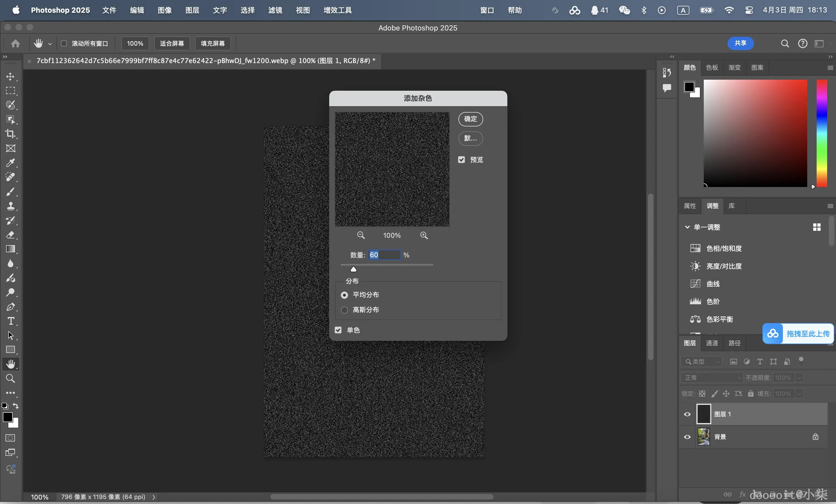
Task: Click the 适合屏幕 button
Action: point(172,43)
